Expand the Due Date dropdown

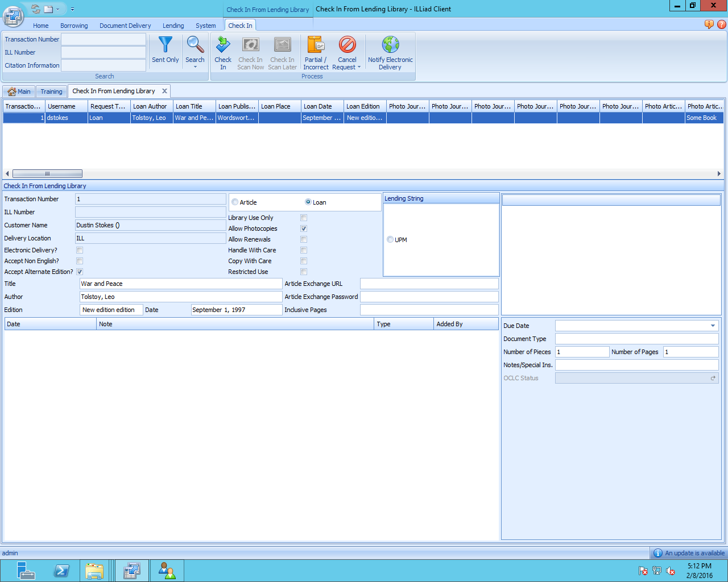click(713, 326)
